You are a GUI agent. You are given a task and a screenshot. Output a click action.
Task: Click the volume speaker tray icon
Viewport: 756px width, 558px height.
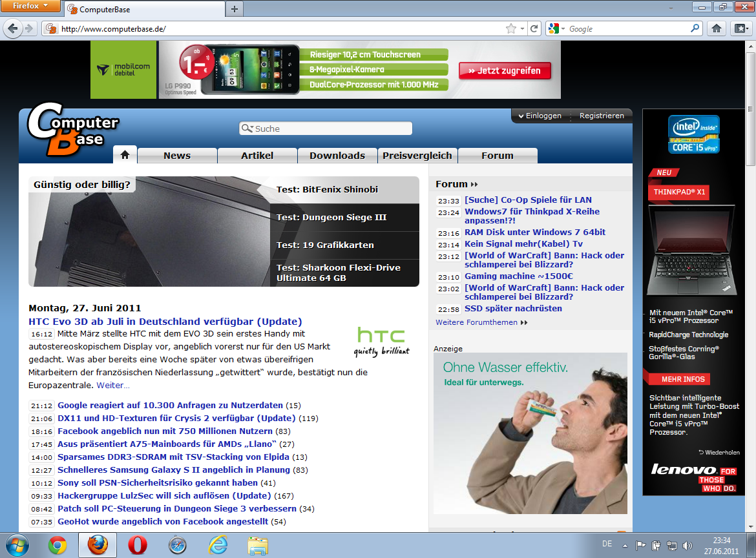(688, 546)
